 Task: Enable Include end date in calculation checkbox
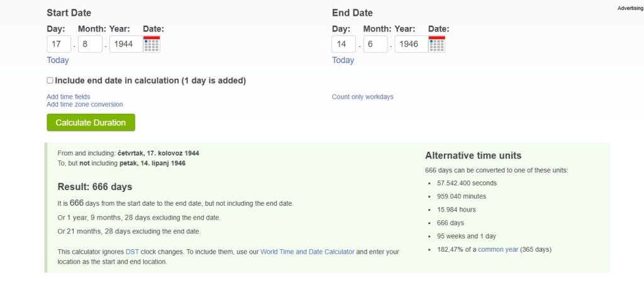(x=50, y=81)
